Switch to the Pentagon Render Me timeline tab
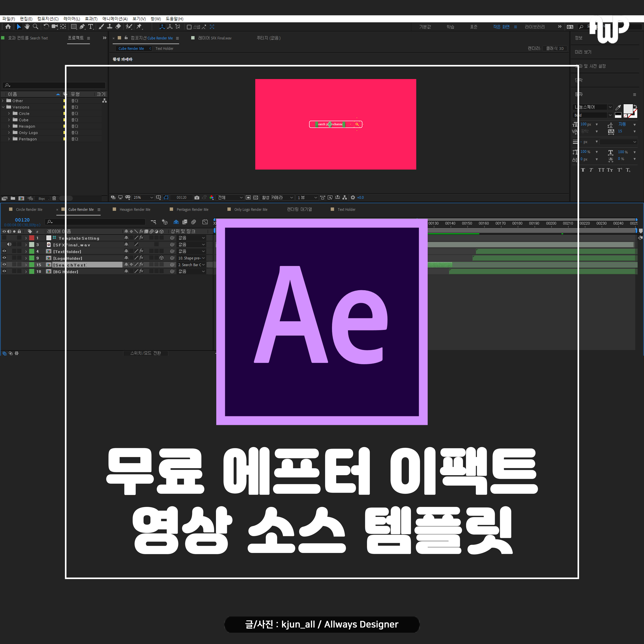644x644 pixels. [x=192, y=210]
